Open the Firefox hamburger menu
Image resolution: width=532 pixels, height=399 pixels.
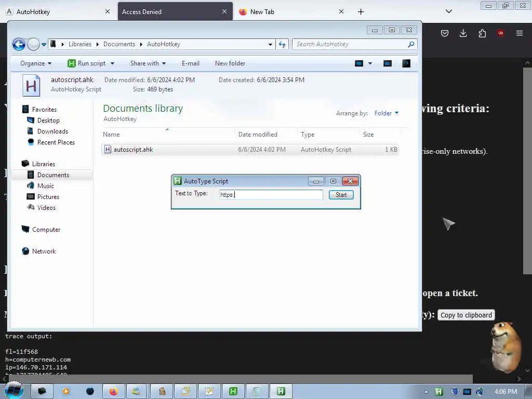pos(519,33)
